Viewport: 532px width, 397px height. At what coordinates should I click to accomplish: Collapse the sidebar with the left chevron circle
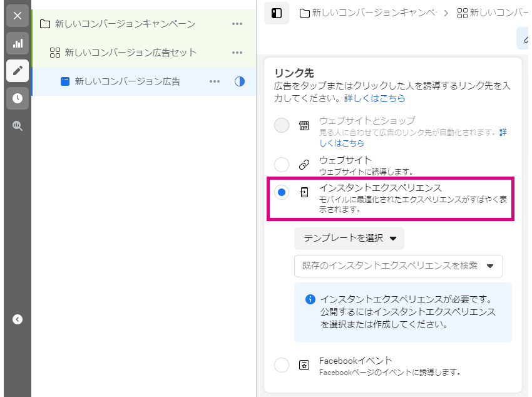pyautogui.click(x=18, y=319)
